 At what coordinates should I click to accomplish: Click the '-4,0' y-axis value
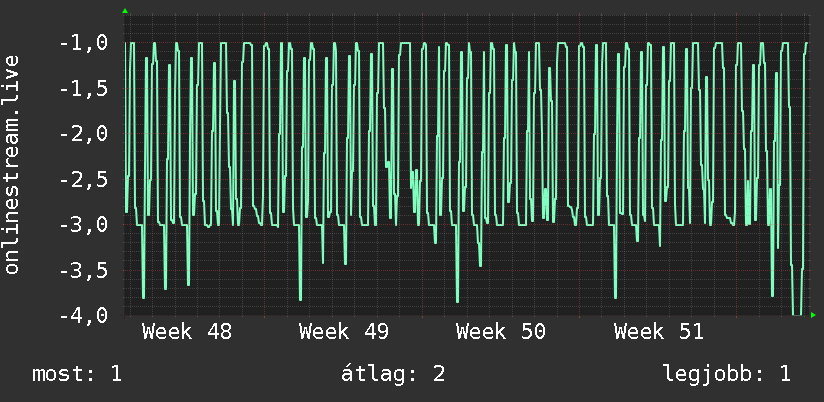pyautogui.click(x=84, y=316)
